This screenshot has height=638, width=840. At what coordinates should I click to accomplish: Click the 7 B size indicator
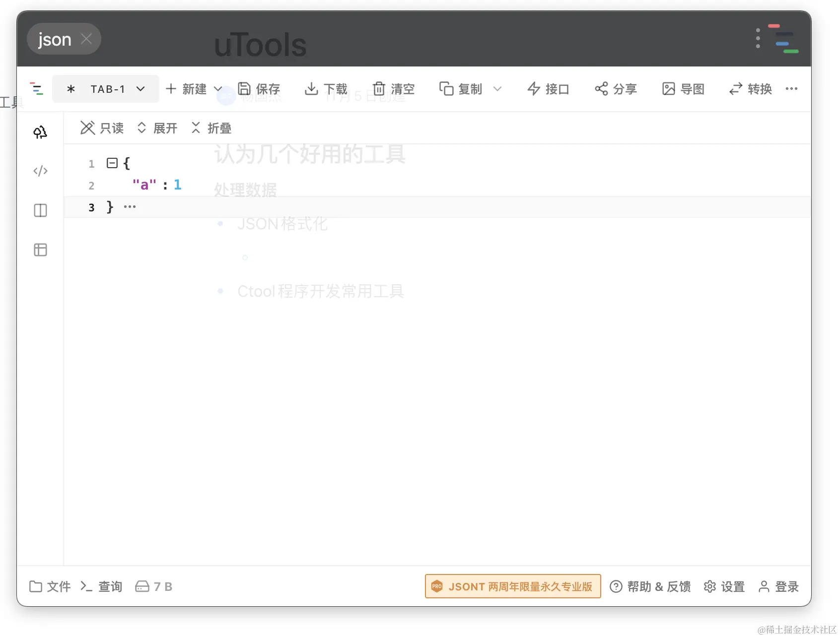click(x=154, y=586)
